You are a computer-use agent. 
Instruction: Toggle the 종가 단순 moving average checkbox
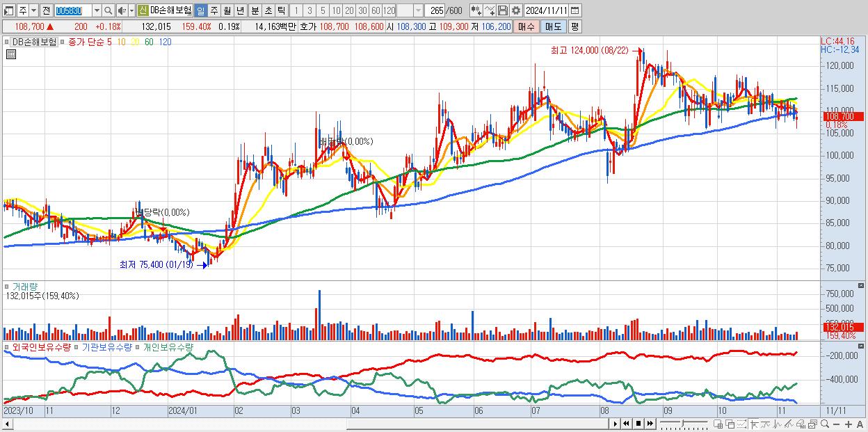63,42
